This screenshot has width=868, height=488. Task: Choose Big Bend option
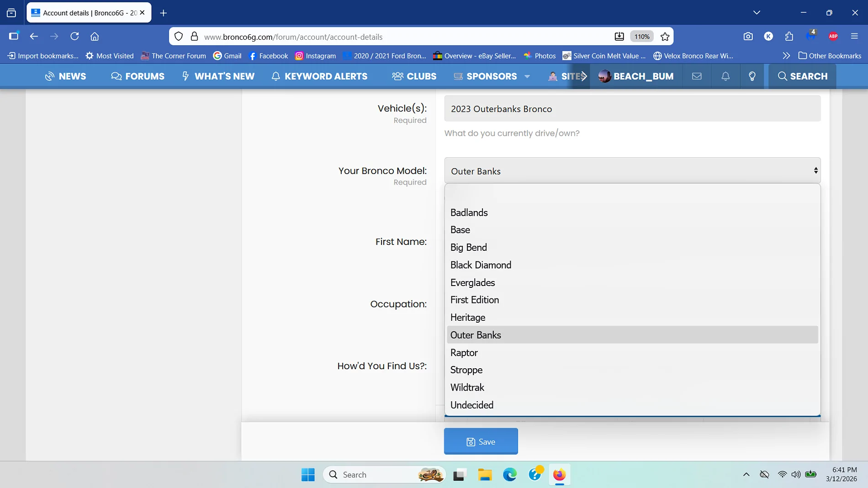[x=632, y=247]
